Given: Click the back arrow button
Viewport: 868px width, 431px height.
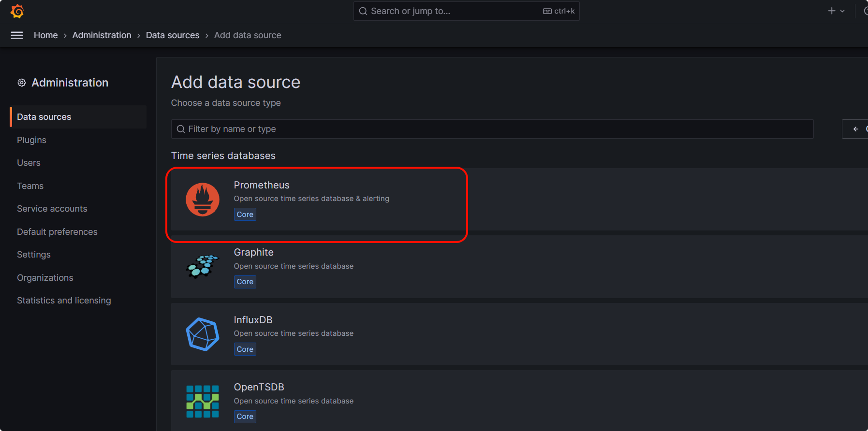Looking at the screenshot, I should 855,129.
